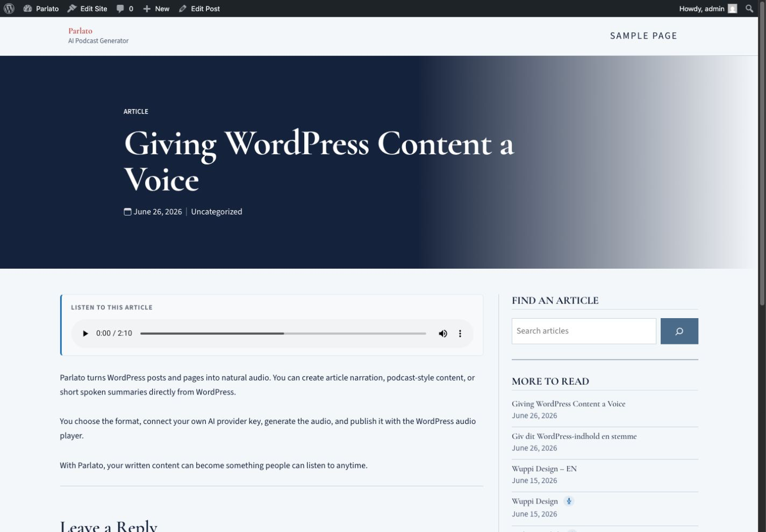This screenshot has width=766, height=532.
Task: Open the WordPress logo menu
Action: [x=9, y=9]
